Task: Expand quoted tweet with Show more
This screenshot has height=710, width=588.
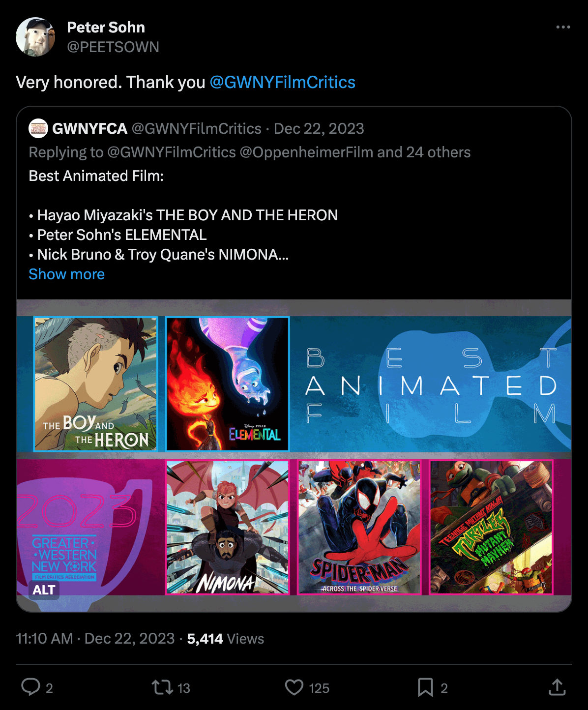Action: pyautogui.click(x=66, y=274)
